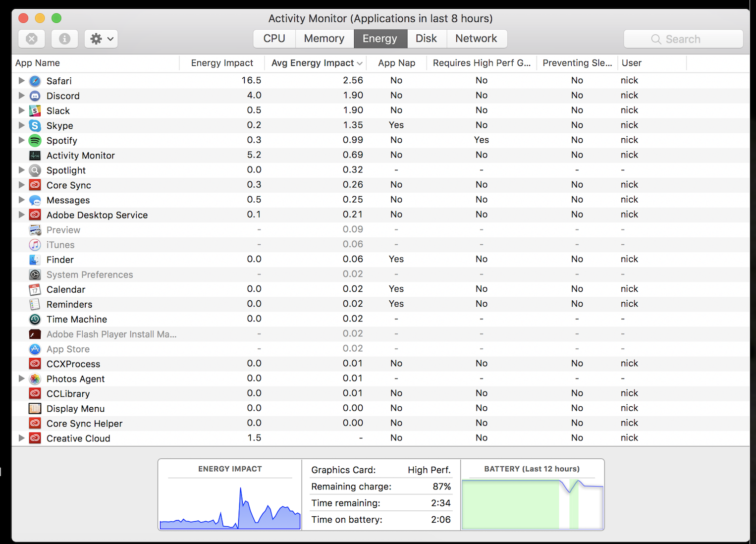Click the Adobe Flash Player installer icon

[x=35, y=334]
